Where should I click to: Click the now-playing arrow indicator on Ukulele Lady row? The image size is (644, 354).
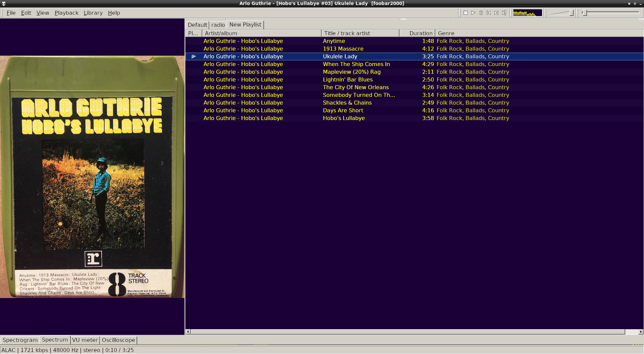coord(194,57)
